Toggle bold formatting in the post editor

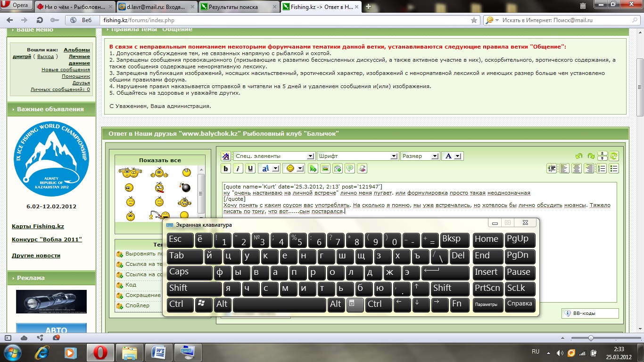226,168
